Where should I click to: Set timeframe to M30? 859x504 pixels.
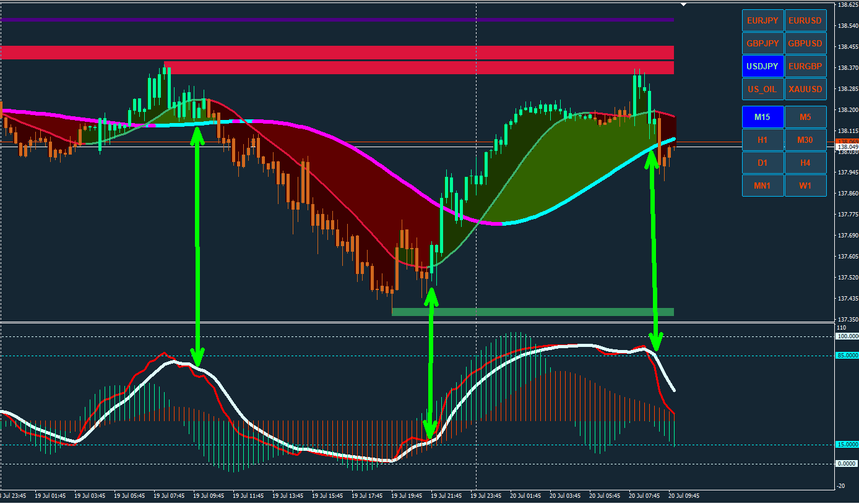pyautogui.click(x=805, y=140)
